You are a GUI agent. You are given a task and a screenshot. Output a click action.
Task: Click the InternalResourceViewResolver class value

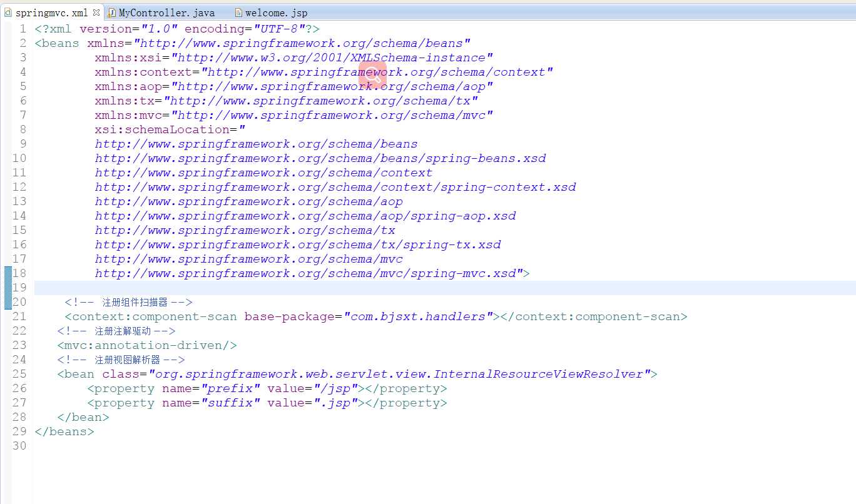coord(399,374)
